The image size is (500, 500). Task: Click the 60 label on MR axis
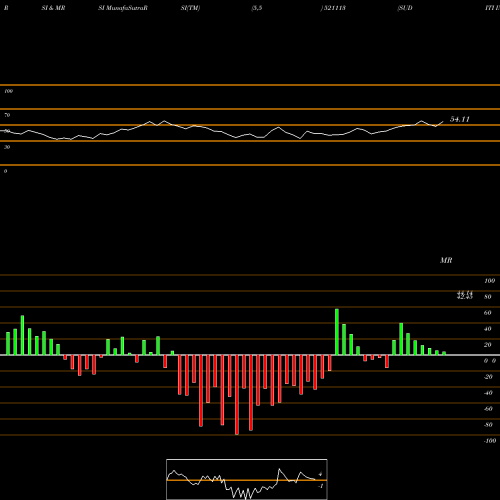(487, 313)
